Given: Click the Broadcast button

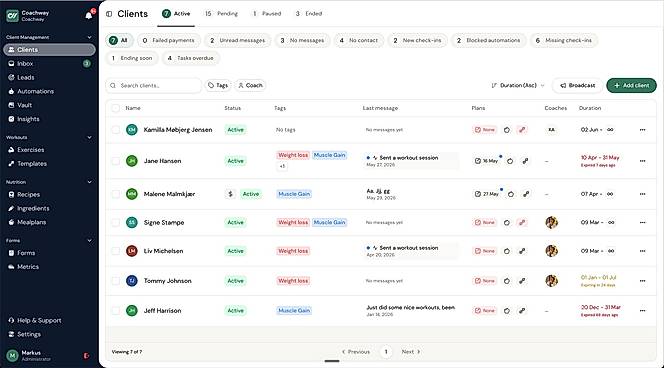Looking at the screenshot, I should 577,86.
